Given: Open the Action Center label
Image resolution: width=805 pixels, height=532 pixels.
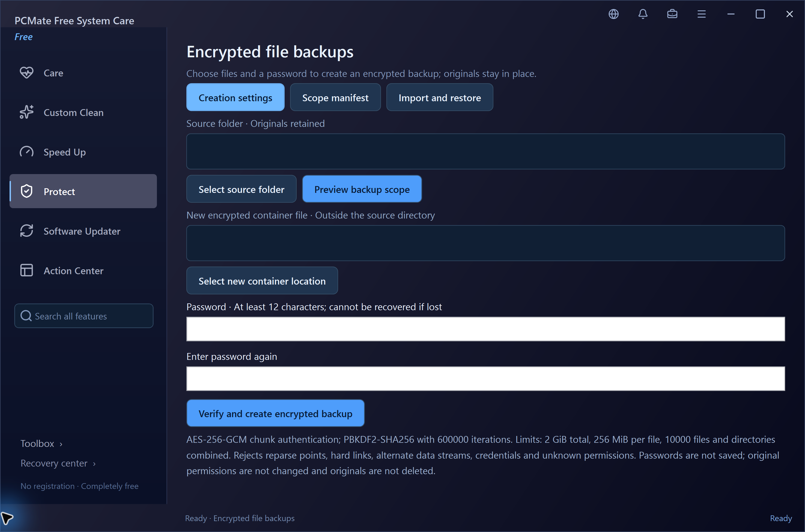Looking at the screenshot, I should (73, 271).
